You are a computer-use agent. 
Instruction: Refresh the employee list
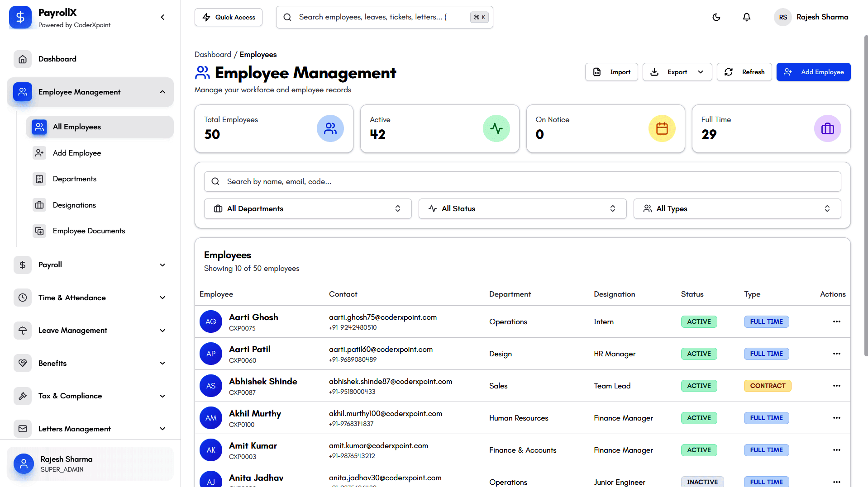744,72
